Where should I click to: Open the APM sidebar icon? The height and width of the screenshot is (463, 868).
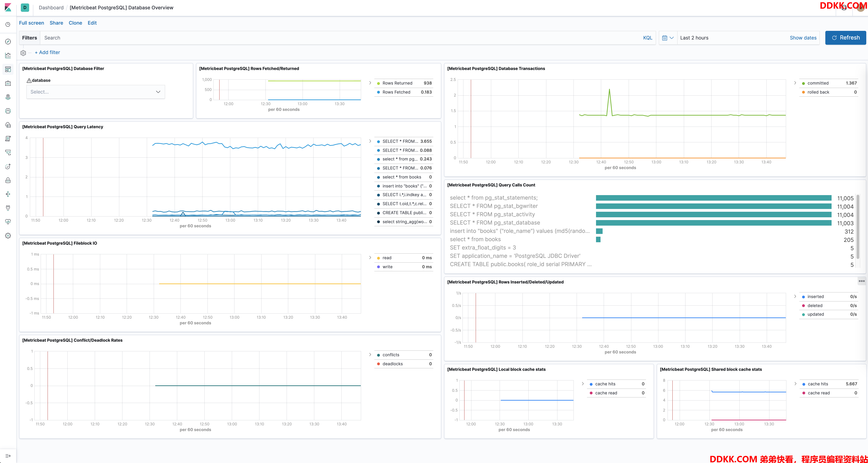(x=8, y=152)
